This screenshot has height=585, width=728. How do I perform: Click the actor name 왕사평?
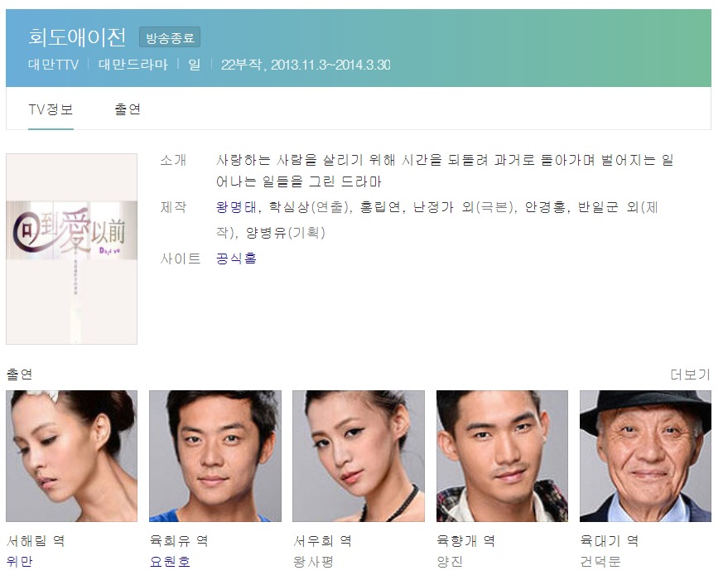(x=313, y=562)
